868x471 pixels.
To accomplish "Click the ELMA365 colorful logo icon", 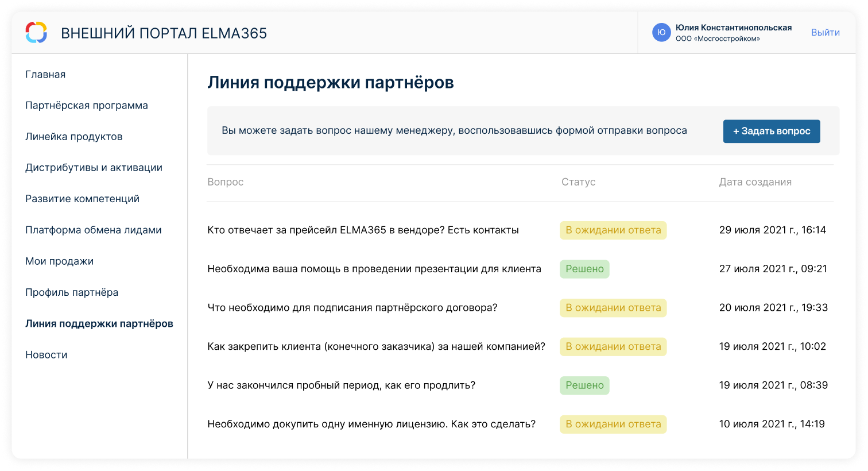I will [36, 33].
